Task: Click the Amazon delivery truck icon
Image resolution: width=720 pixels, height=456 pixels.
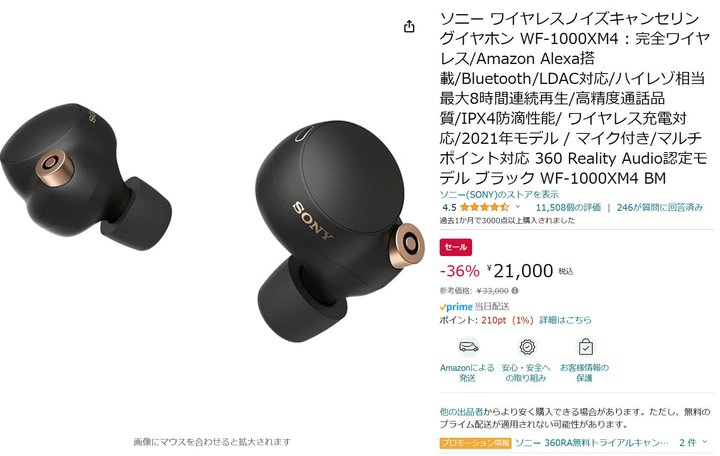Action: pos(468,347)
